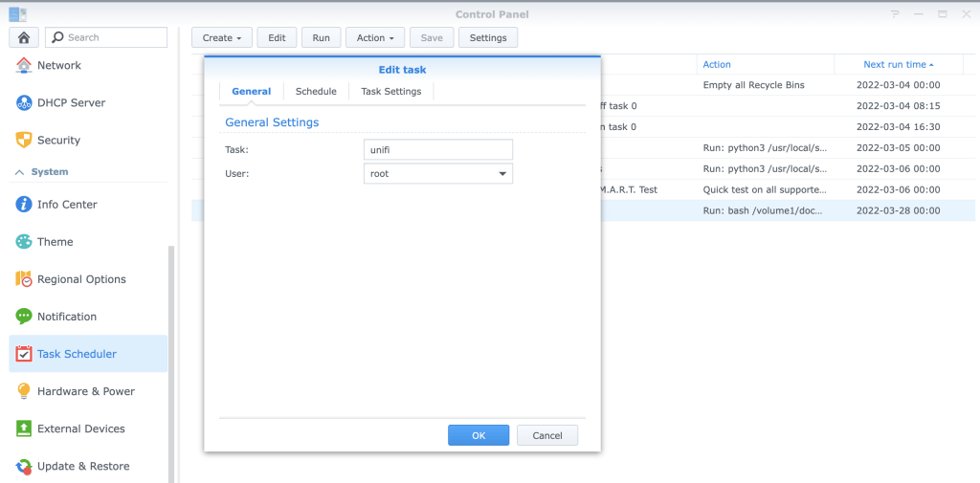This screenshot has width=980, height=483.
Task: Cancel the Edit task dialog
Action: [546, 435]
